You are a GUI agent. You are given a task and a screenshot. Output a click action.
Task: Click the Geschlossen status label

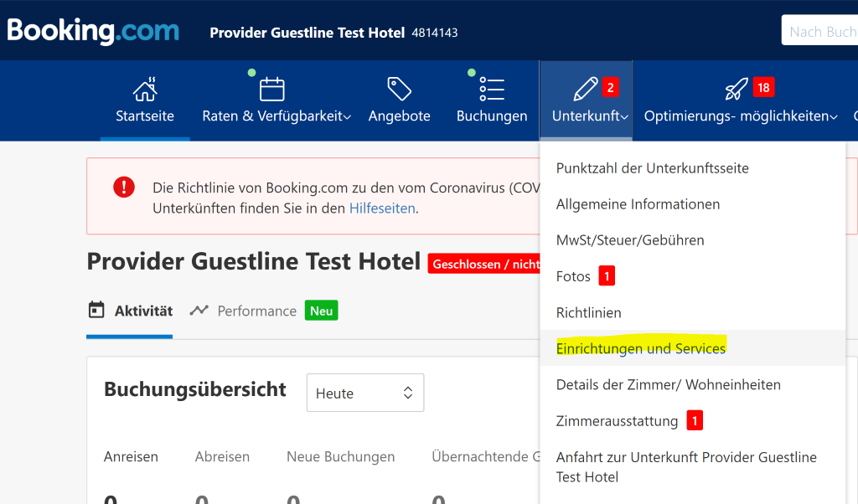(x=483, y=264)
